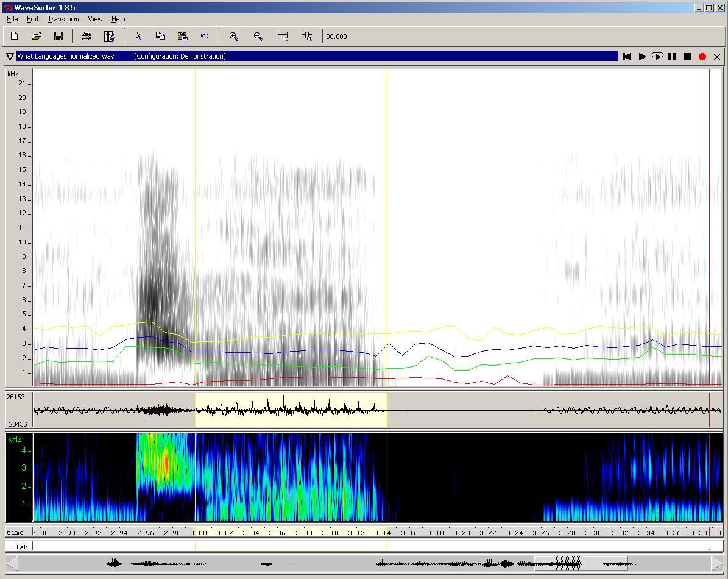Zoom in with the magnifier plus icon
The width and height of the screenshot is (728, 579).
tap(233, 37)
